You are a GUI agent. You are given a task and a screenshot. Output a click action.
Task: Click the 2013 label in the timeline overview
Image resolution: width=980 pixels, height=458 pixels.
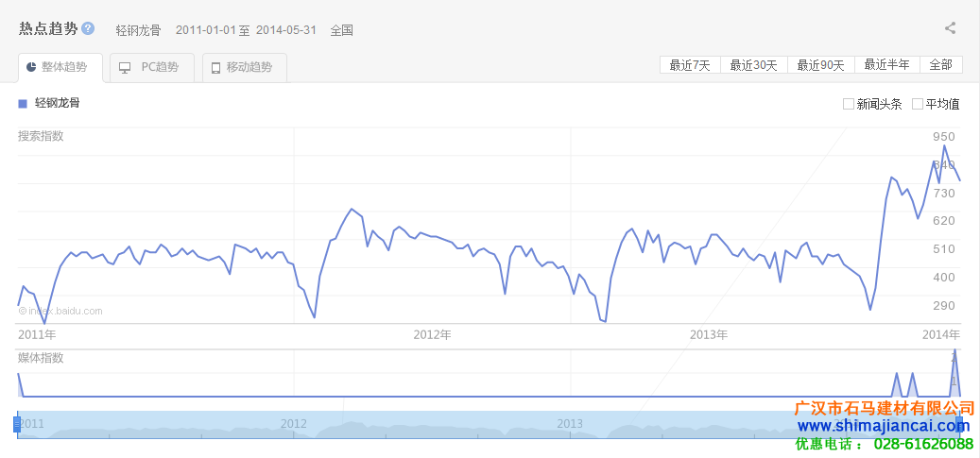coord(570,424)
